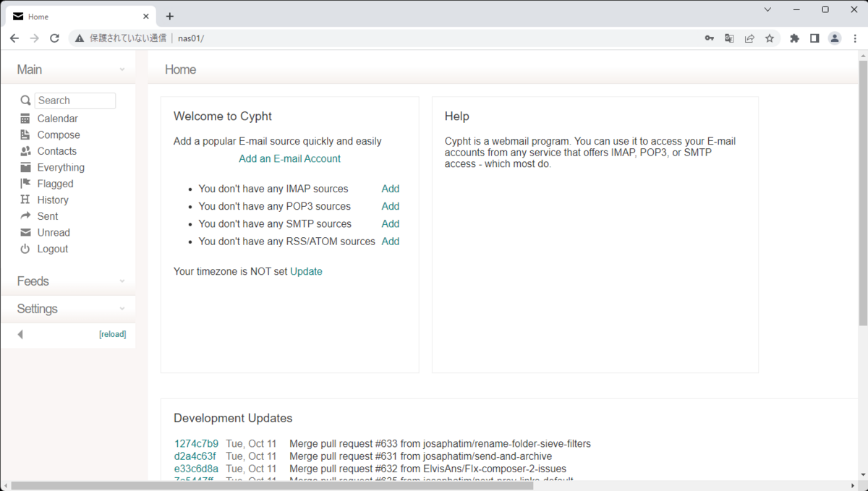Bookmark this page with the star icon
Image resolution: width=868 pixels, height=491 pixels.
point(770,38)
